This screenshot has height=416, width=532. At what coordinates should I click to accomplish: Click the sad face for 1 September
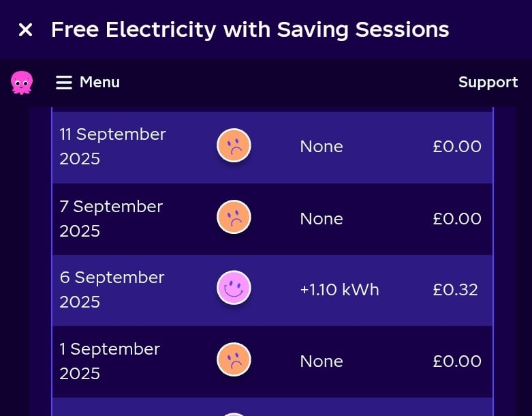click(234, 360)
